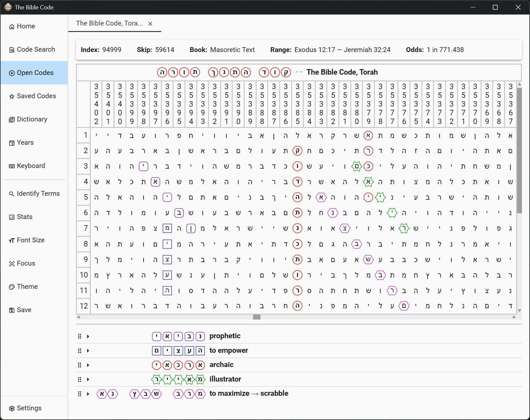This screenshot has height=420, width=530.
Task: Click the Index value 94999
Action: pyautogui.click(x=112, y=50)
